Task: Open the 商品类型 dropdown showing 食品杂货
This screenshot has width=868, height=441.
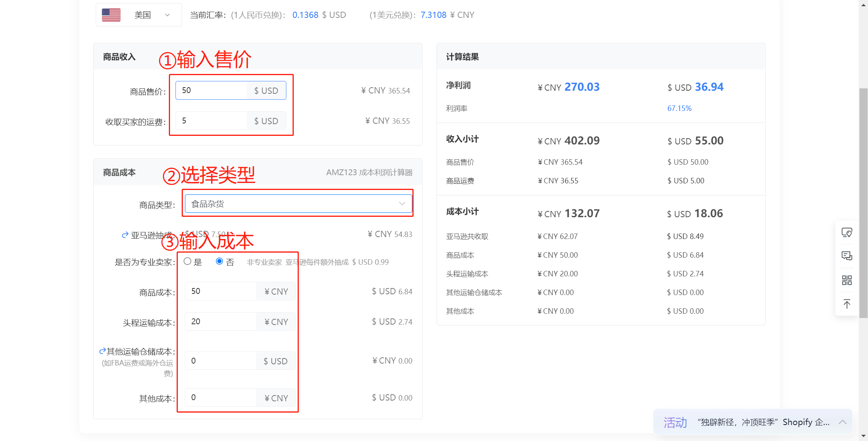Action: 298,204
